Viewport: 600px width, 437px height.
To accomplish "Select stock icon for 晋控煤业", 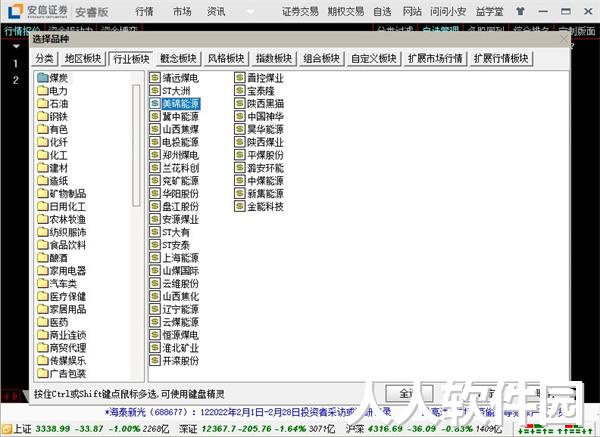I will click(240, 78).
